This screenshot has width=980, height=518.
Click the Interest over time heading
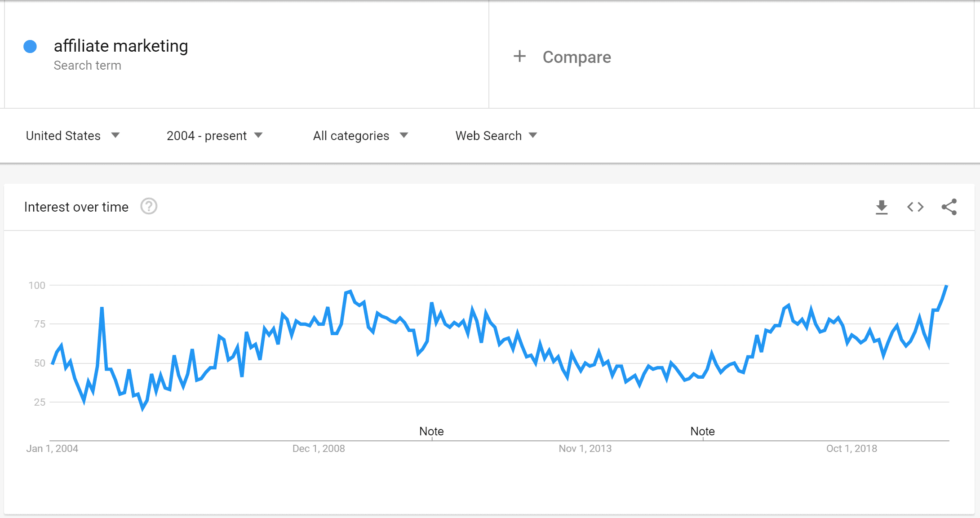(76, 207)
